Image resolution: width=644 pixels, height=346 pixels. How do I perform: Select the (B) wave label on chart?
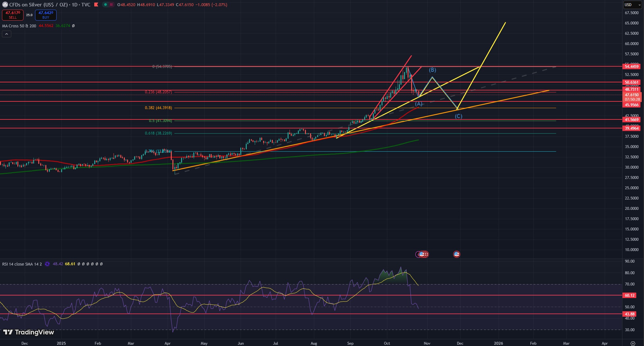point(432,70)
